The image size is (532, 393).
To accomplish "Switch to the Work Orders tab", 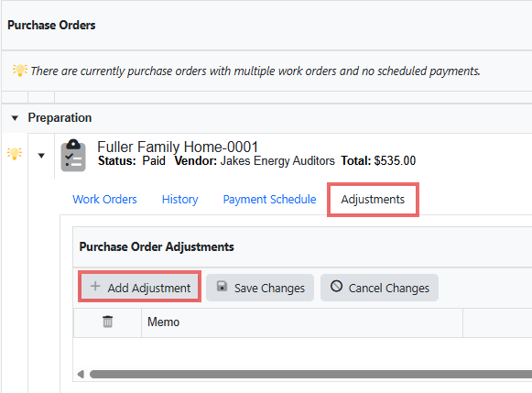I will 104,199.
